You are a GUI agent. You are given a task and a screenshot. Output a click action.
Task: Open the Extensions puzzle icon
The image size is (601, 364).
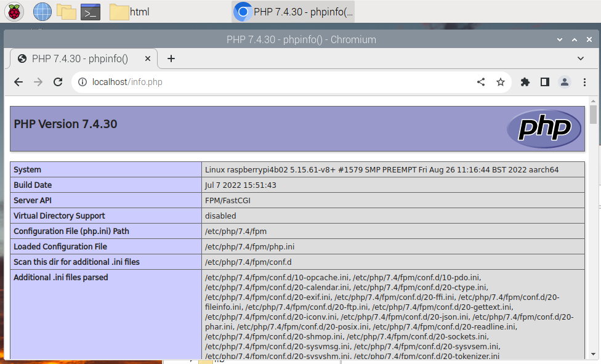tap(525, 82)
